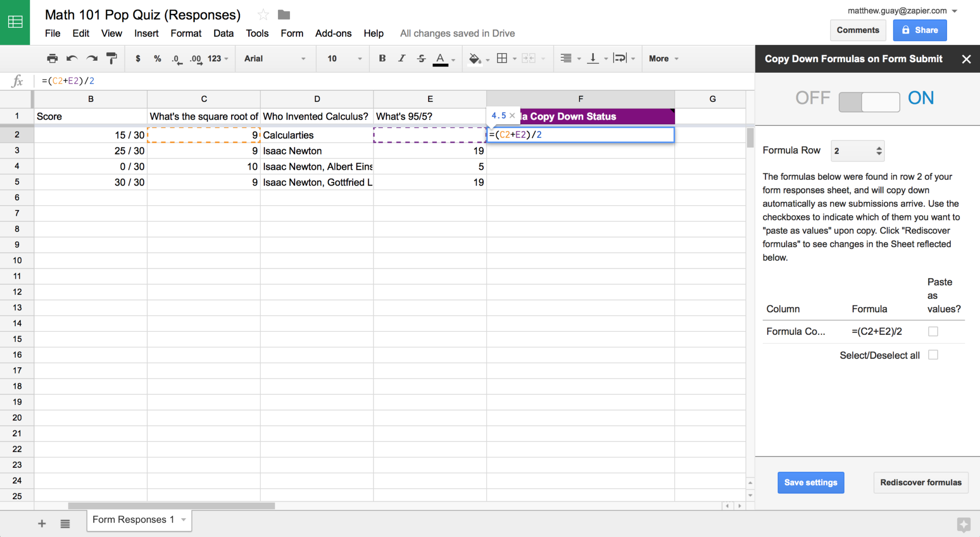Toggle bold formatting
980x537 pixels.
click(x=382, y=58)
